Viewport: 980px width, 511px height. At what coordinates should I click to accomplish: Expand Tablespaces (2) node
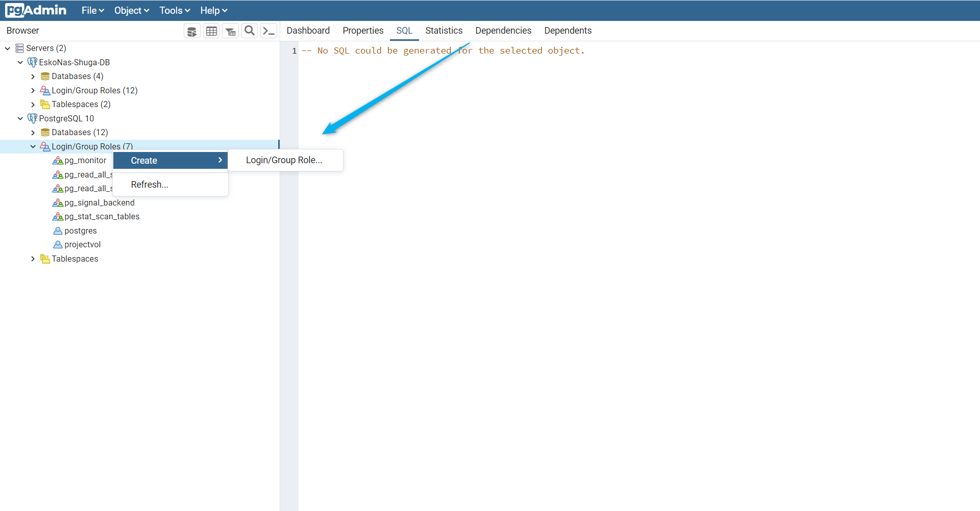pyautogui.click(x=33, y=104)
